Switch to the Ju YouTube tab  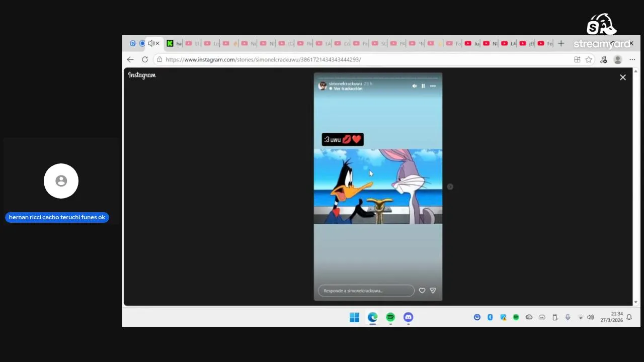(472, 44)
